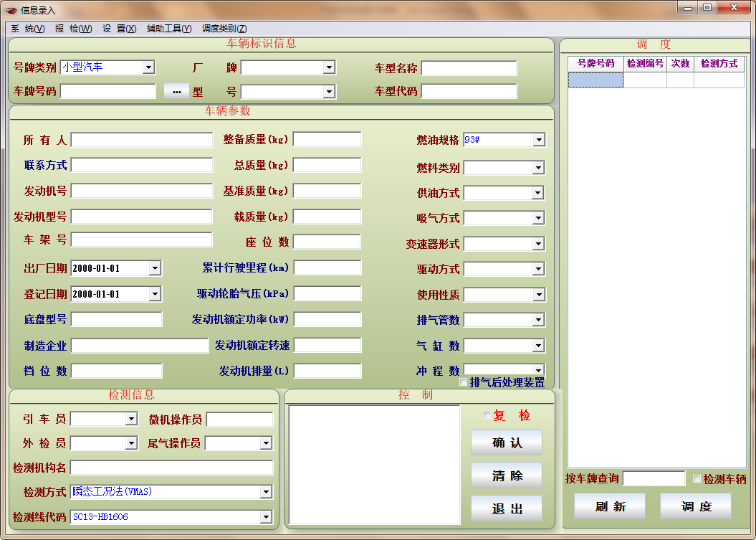The width and height of the screenshot is (756, 540).
Task: Expand the 检测方式 combo box
Action: point(266,492)
